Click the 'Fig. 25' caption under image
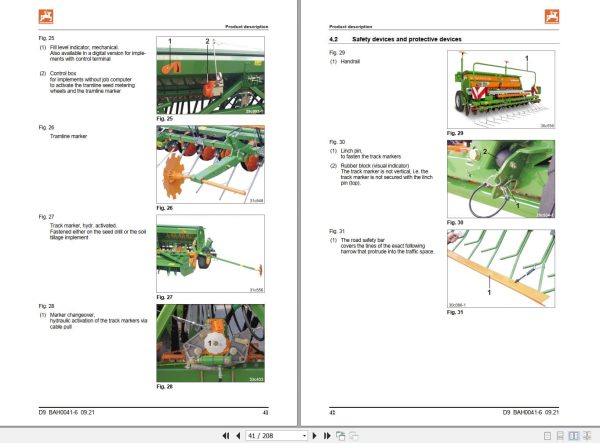This screenshot has width=600, height=443. 165,119
